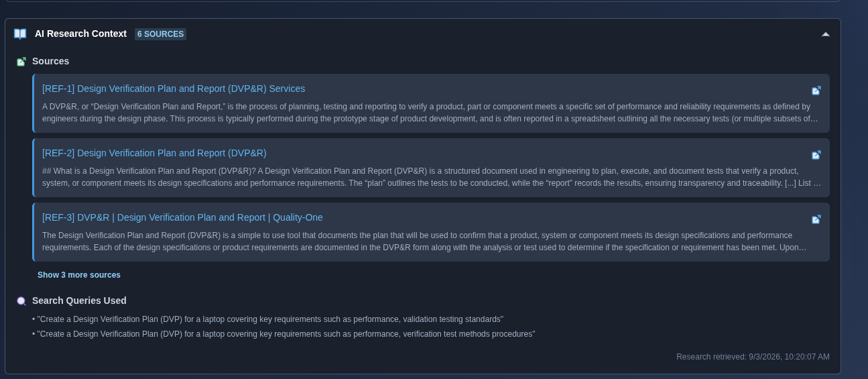Click the Search Queries Used heading

point(79,301)
